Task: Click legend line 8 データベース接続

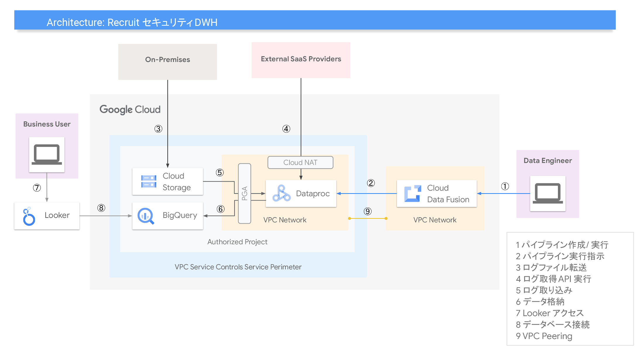Action: tap(553, 325)
